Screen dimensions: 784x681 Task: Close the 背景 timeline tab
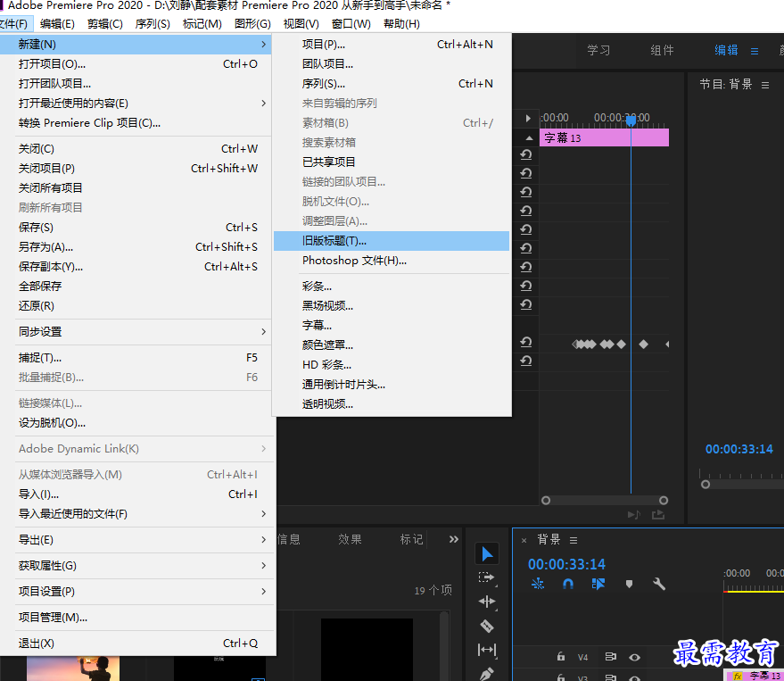coord(524,540)
